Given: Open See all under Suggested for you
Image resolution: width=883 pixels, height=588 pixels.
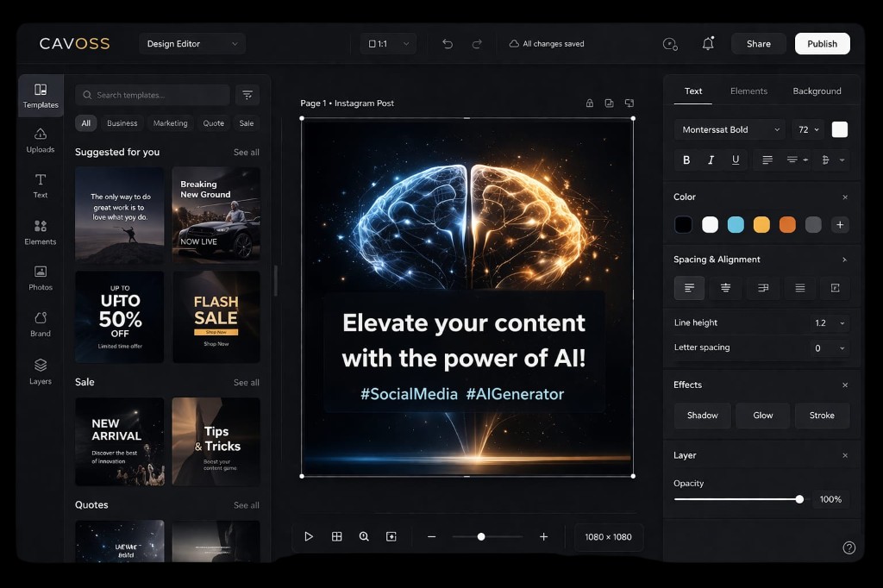Looking at the screenshot, I should click(x=247, y=152).
